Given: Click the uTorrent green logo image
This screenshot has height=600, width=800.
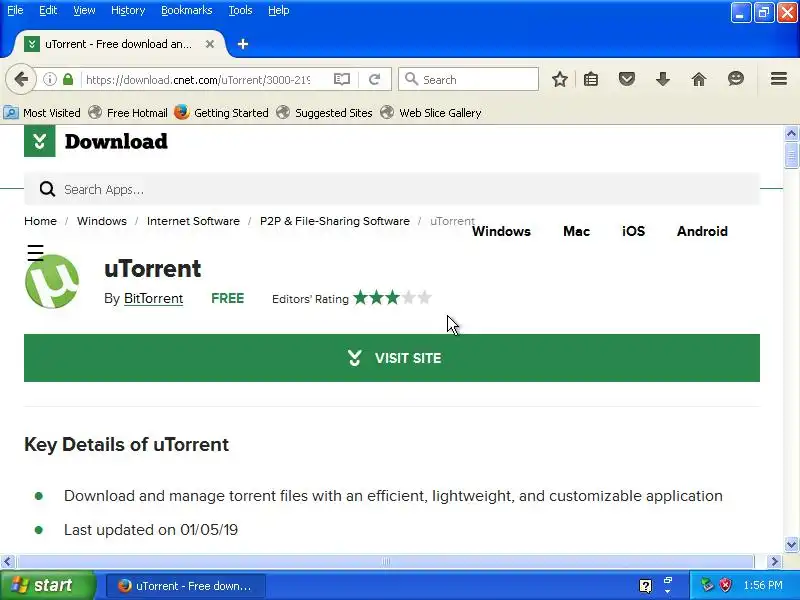Looking at the screenshot, I should (x=52, y=281).
